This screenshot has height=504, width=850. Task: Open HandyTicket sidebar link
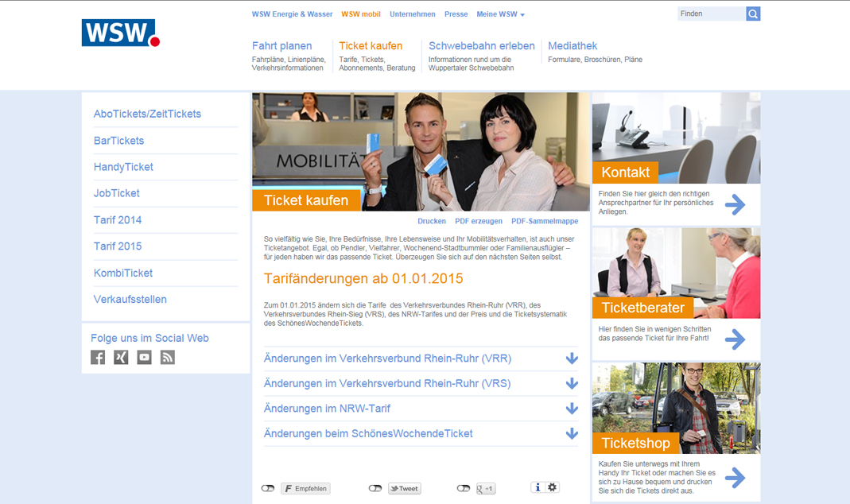(123, 167)
